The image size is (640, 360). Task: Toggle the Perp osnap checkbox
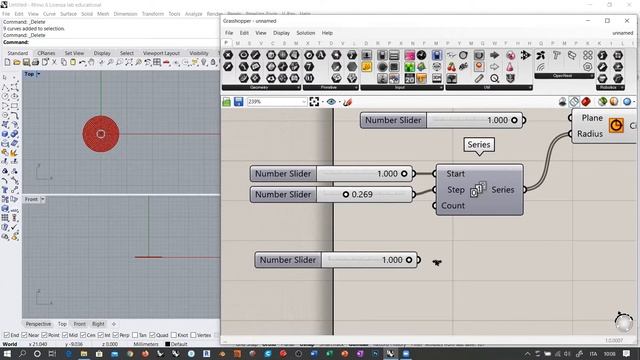click(x=115, y=335)
